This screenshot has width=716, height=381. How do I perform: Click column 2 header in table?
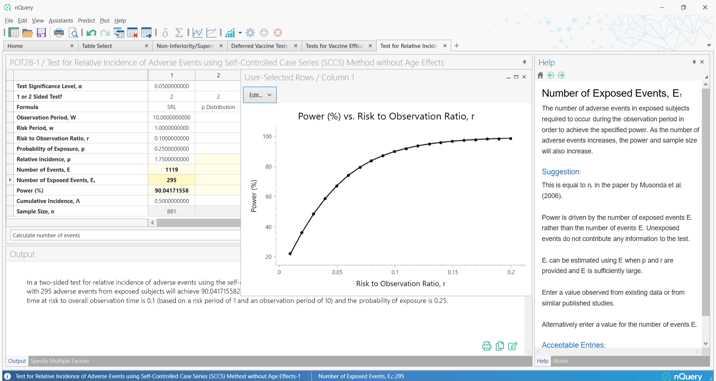click(218, 75)
